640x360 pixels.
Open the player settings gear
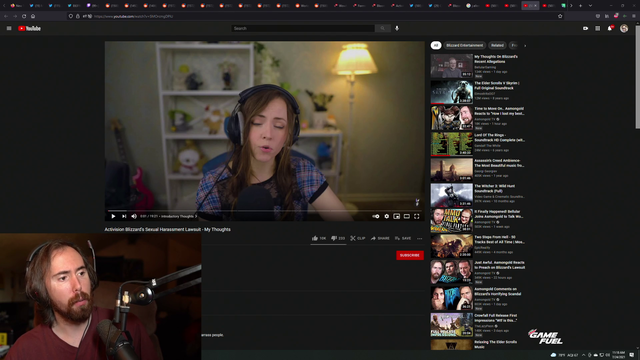pos(387,216)
